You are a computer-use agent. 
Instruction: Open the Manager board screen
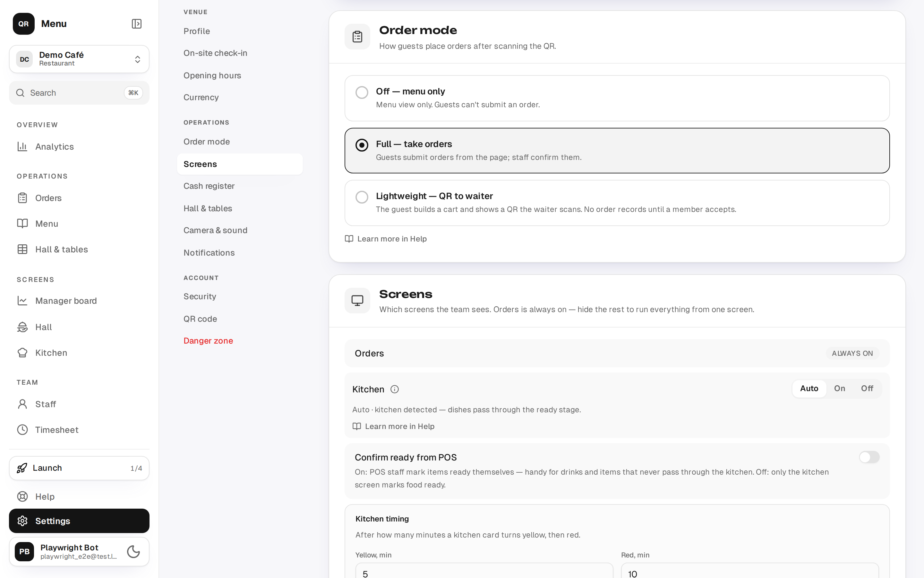[x=79, y=301]
